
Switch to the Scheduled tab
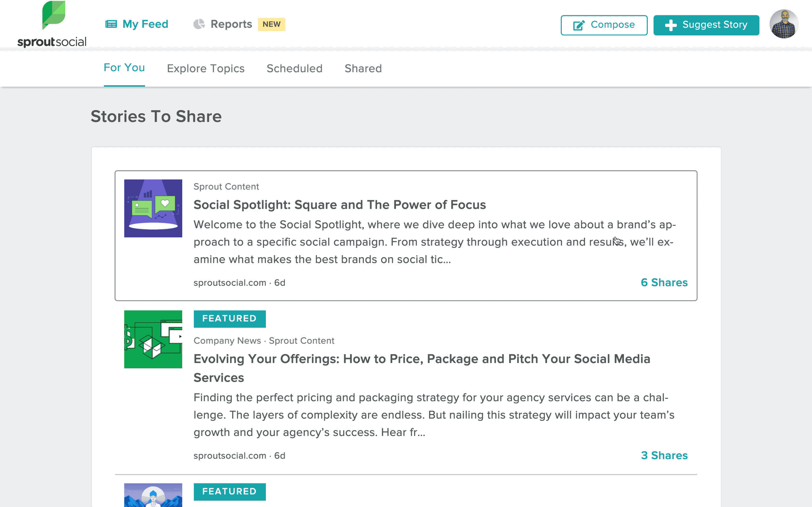pos(294,69)
